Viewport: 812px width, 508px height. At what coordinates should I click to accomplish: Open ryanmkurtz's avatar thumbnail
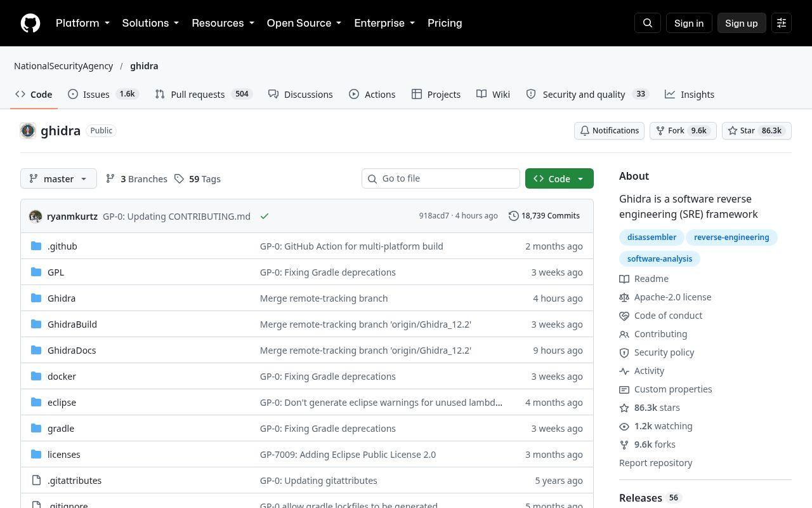point(36,216)
